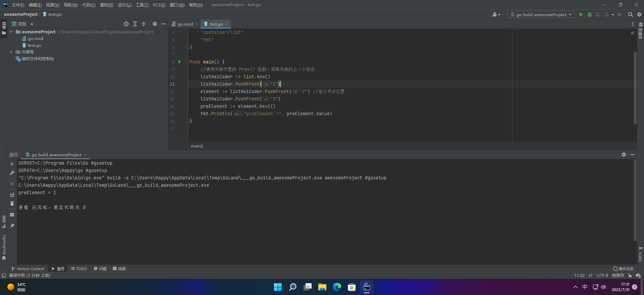Collapse the awesomeProject folder node

coord(11,32)
